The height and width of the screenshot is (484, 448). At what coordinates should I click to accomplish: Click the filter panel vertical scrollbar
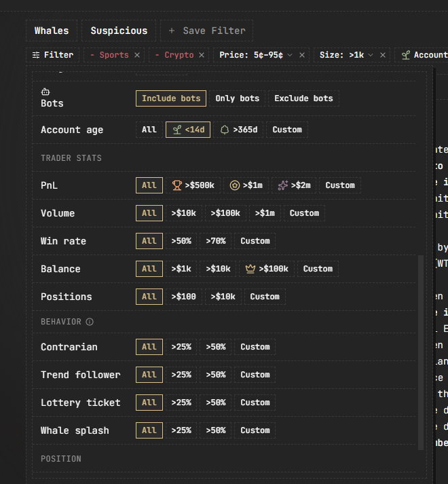(421, 352)
